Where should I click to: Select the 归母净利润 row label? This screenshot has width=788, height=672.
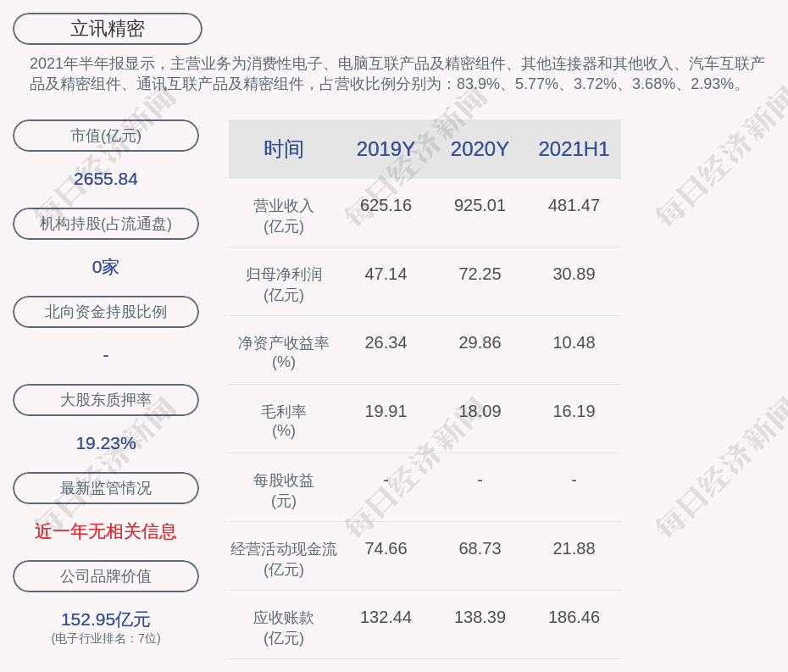click(x=284, y=285)
